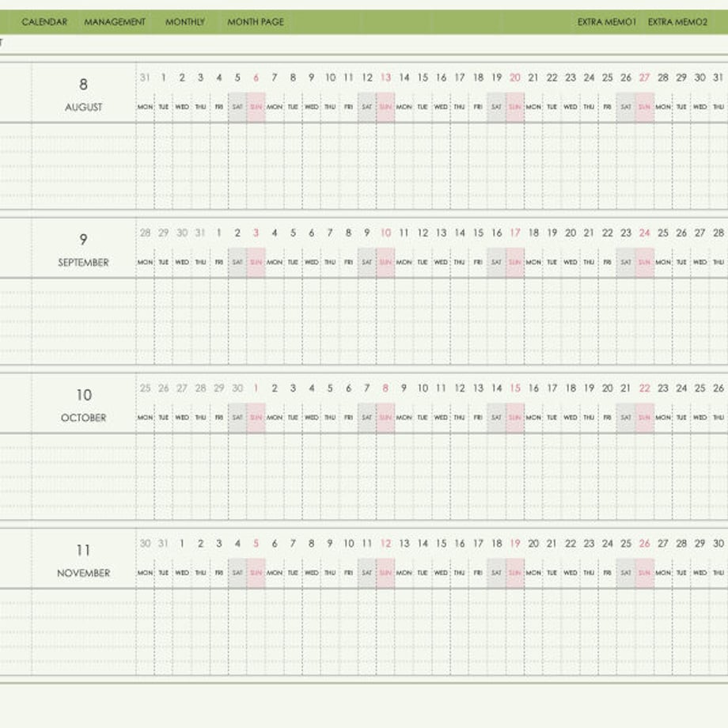Open the EXTRA MEMO2 tab
728x728 pixels.
pos(677,22)
